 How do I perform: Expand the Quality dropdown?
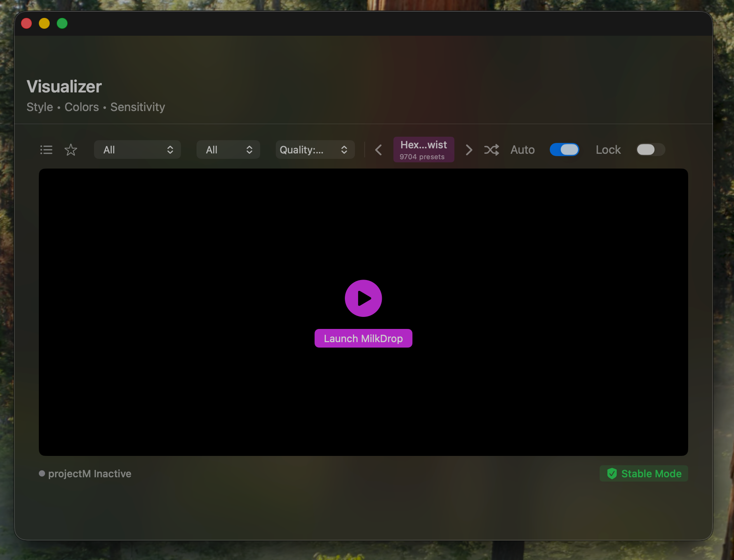[315, 150]
